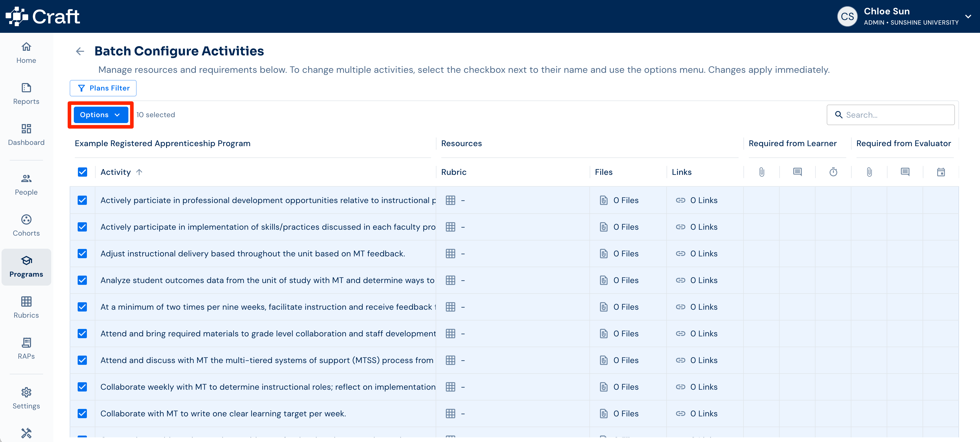Open the Links icon for Collaborate weekly row
The width and height of the screenshot is (980, 442).
(x=681, y=387)
